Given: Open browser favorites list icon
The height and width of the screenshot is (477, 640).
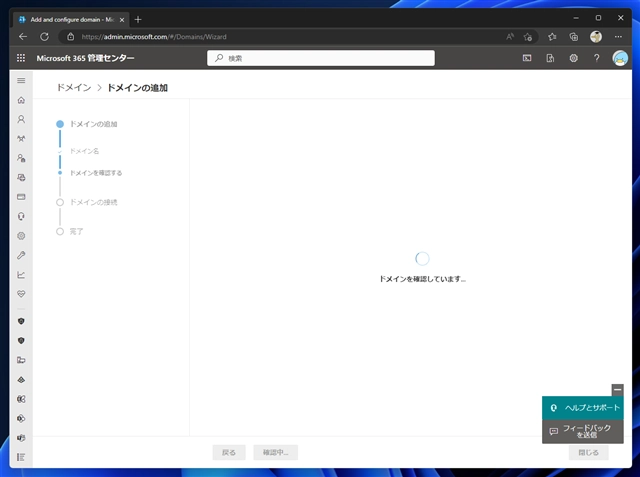Looking at the screenshot, I should click(552, 37).
